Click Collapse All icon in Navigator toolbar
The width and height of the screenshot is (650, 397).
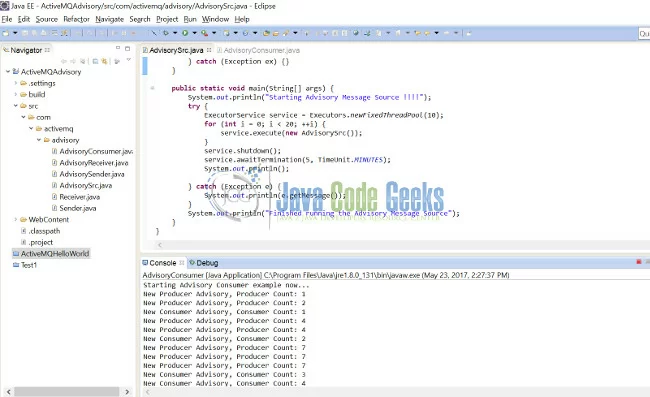click(95, 61)
